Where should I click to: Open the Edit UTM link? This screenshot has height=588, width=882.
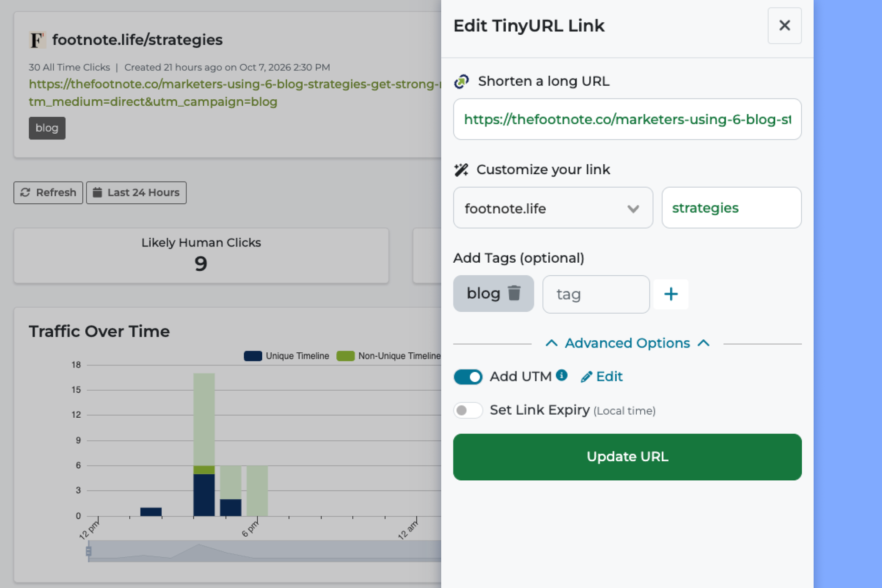tap(602, 377)
